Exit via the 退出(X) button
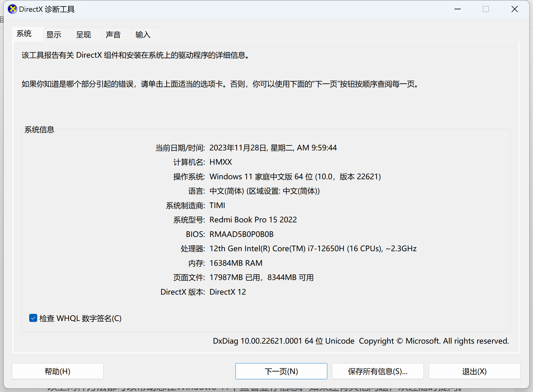 pos(474,371)
